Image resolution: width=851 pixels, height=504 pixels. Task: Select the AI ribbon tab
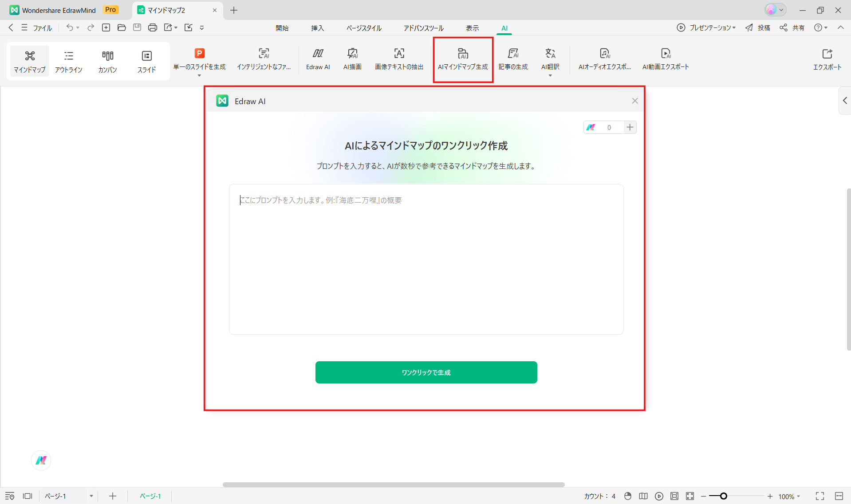(504, 28)
